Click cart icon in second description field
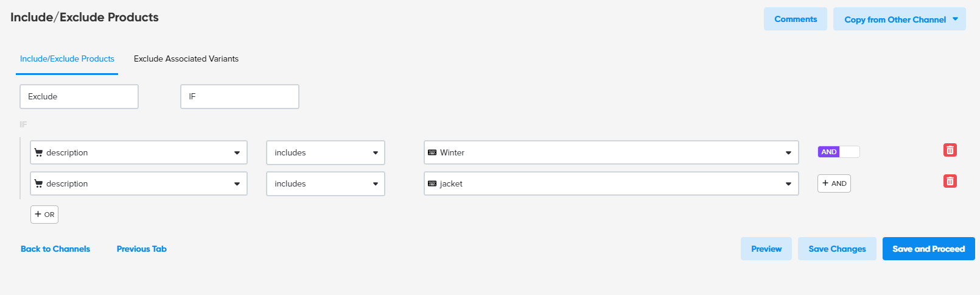 click(x=39, y=183)
